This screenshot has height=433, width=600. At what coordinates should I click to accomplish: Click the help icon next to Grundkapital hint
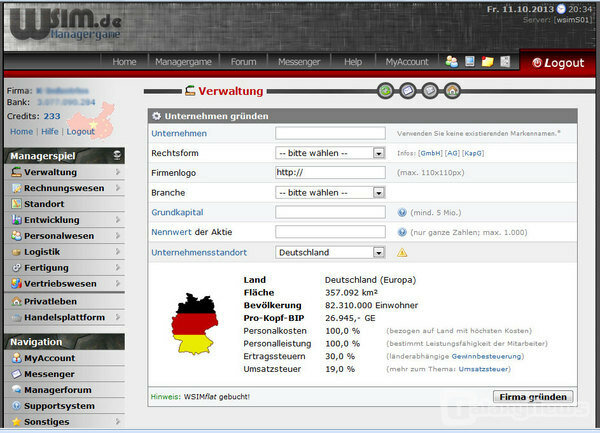pyautogui.click(x=402, y=212)
